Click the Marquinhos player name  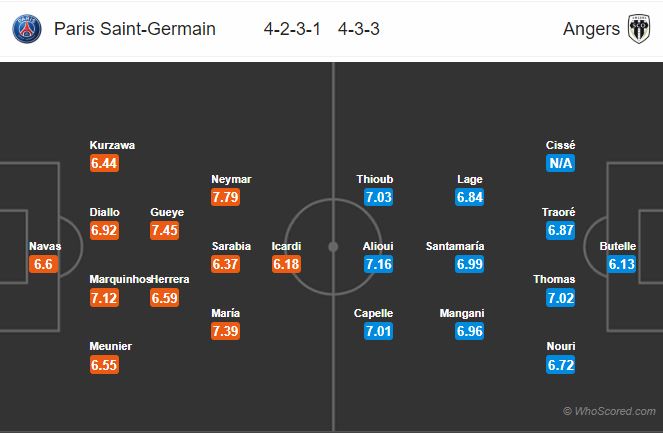tap(120, 279)
